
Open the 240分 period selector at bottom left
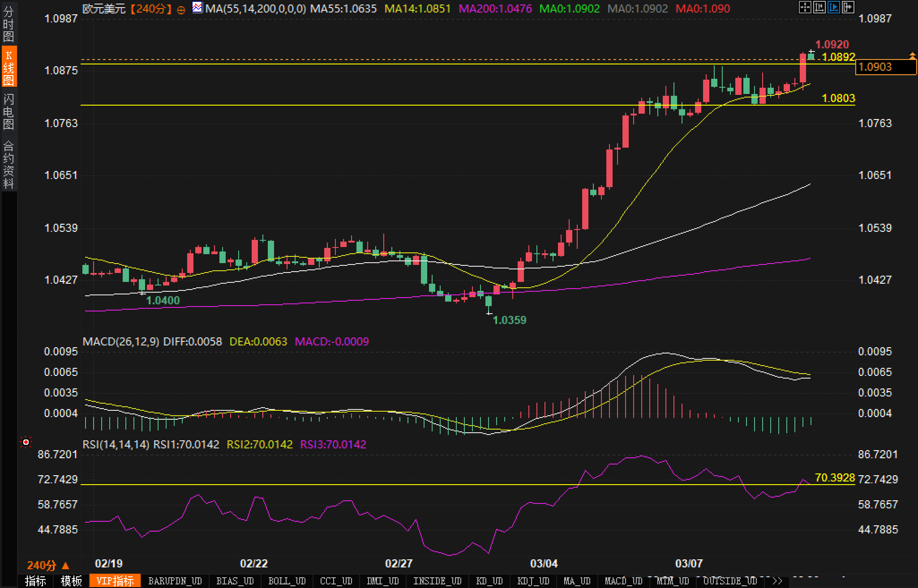tap(48, 566)
